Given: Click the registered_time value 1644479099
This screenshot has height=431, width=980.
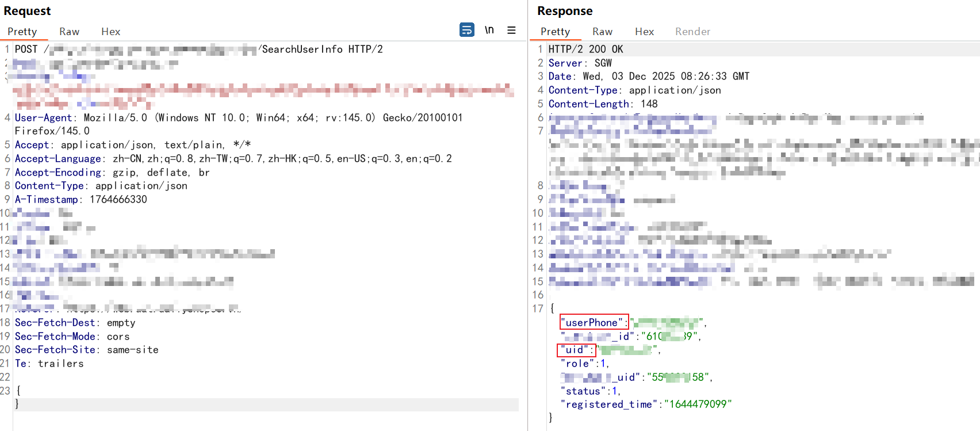Looking at the screenshot, I should 698,405.
